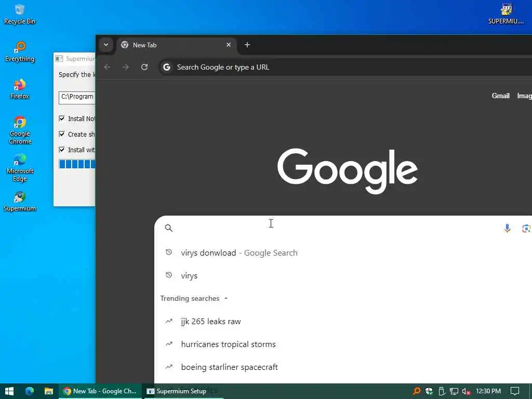Click trending arrow icon beside 'jjk 265 leaks raw'
The height and width of the screenshot is (399, 532).
click(169, 321)
